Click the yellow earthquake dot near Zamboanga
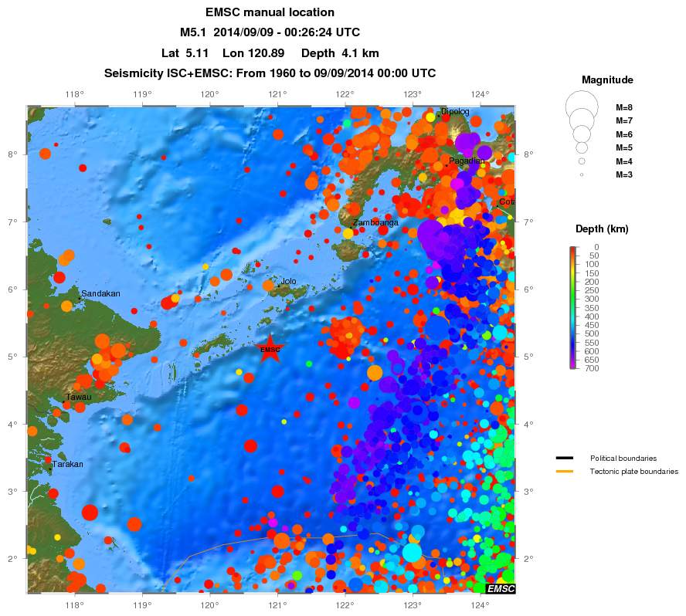 348,233
